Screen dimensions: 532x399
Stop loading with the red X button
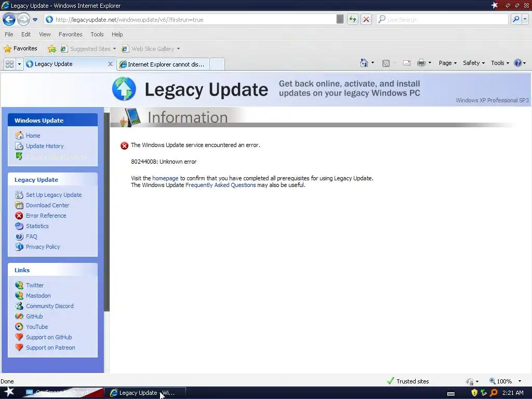pyautogui.click(x=366, y=19)
